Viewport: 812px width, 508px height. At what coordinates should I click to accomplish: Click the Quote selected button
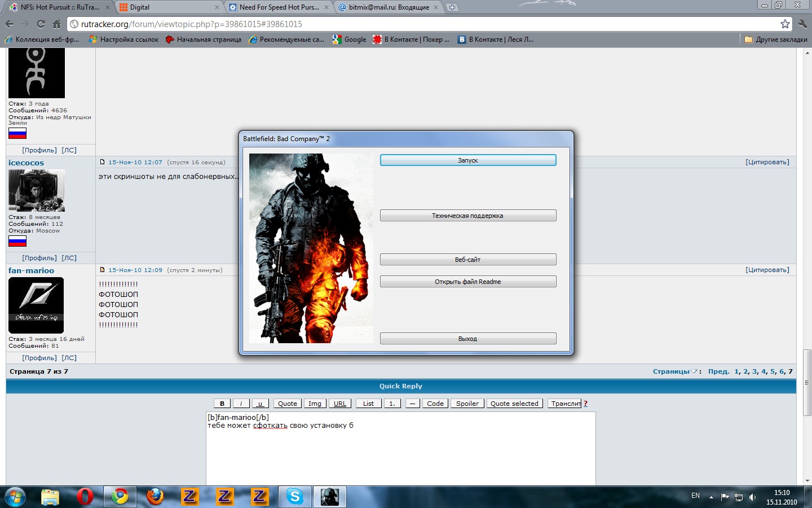click(514, 404)
